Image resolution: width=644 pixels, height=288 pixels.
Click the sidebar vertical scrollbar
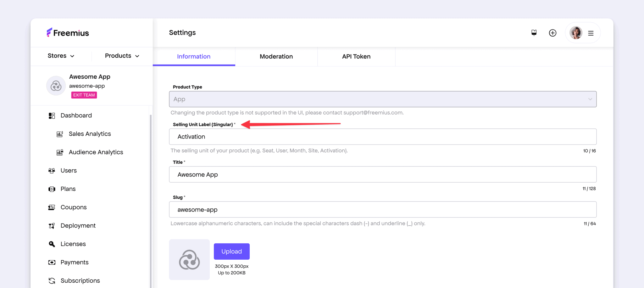click(151, 201)
